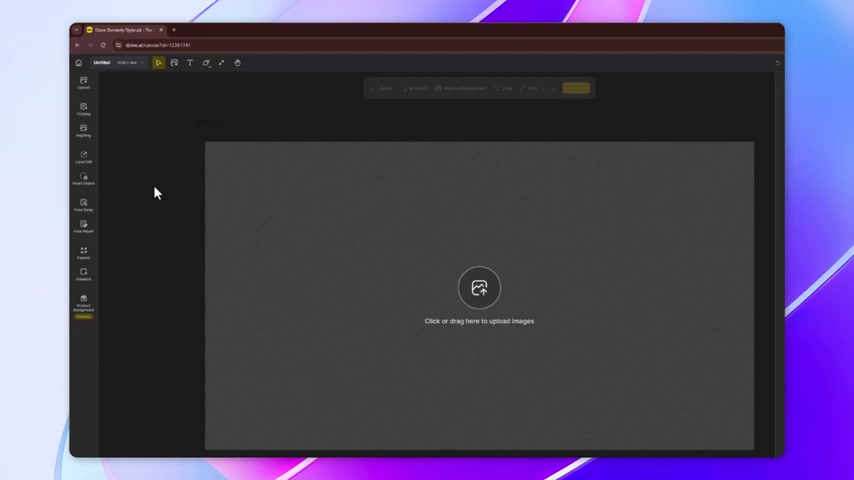Go to the home icon in the editor
Image resolution: width=854 pixels, height=480 pixels.
click(x=79, y=63)
